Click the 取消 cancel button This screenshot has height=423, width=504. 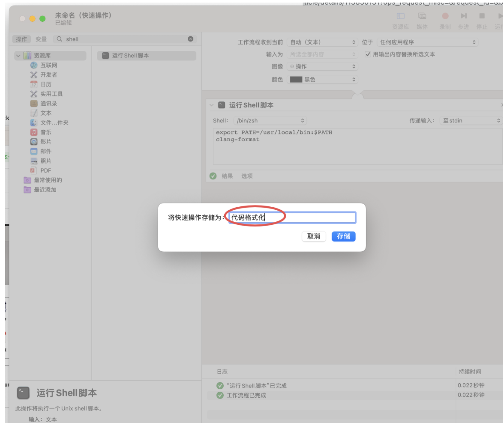coord(314,236)
